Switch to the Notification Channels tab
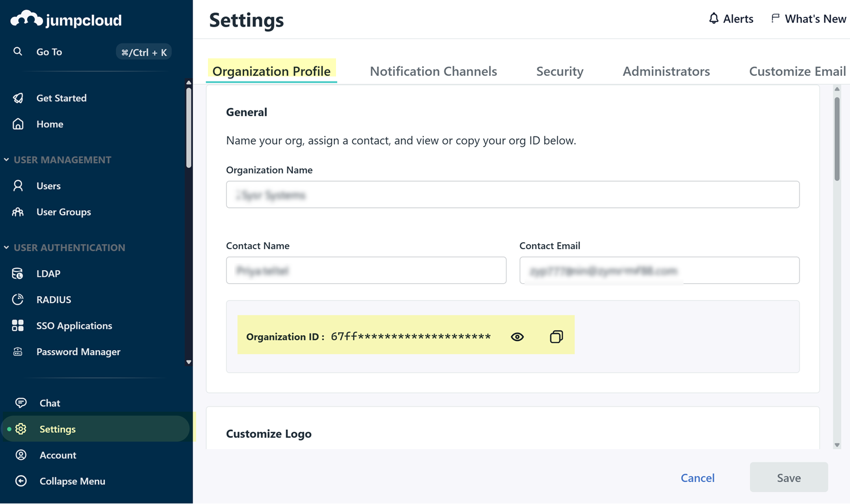Viewport: 850px width, 504px height. 433,71
